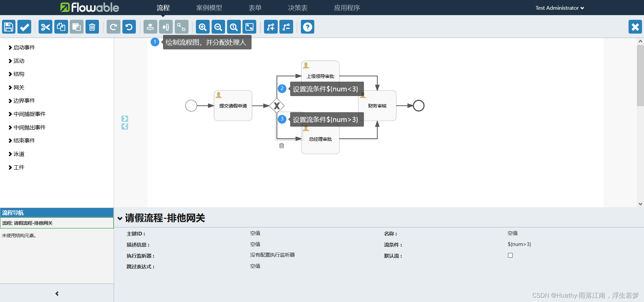Edit the 名称 property value
This screenshot has height=302, width=644.
pos(513,233)
